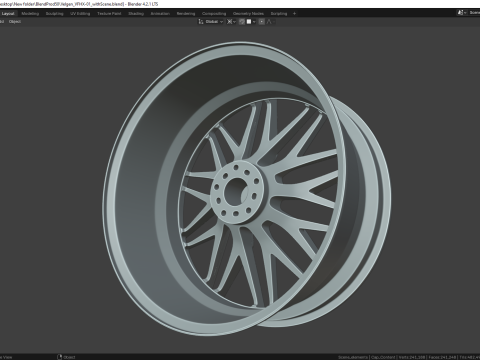Switch to UV Editing workspace
Screen dimensions: 480x360
[80, 14]
